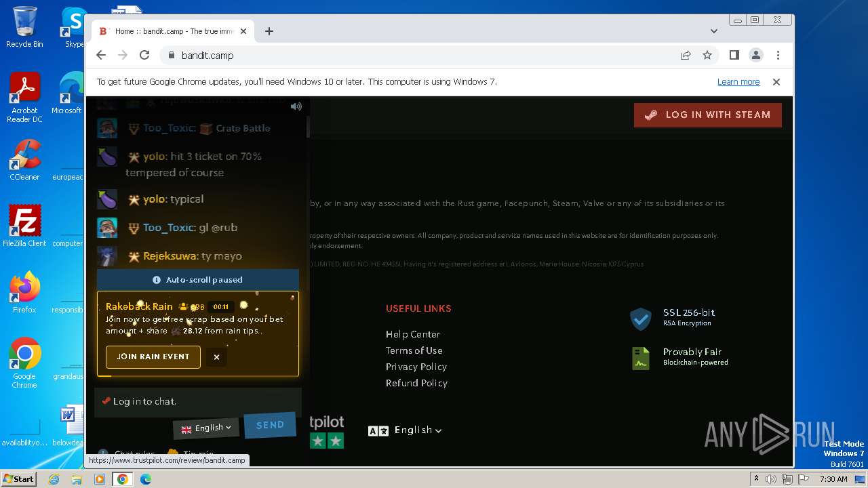
Task: Click the SSL 256-bit shield icon
Action: pyautogui.click(x=641, y=318)
